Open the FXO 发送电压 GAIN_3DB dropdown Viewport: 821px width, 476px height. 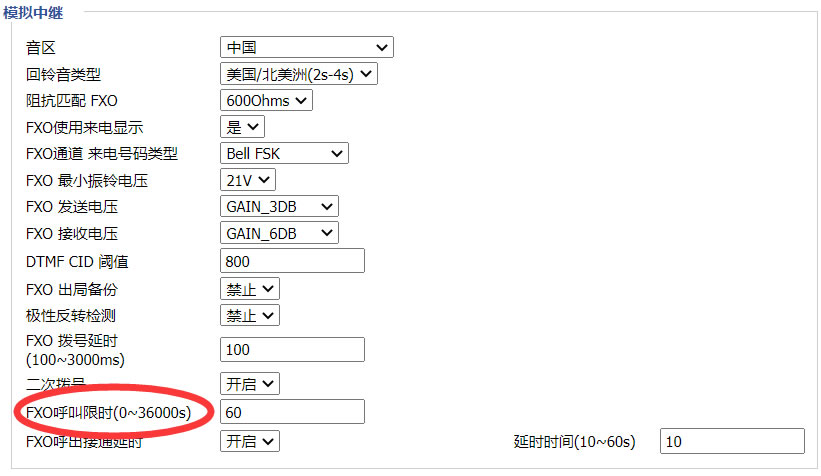(279, 206)
